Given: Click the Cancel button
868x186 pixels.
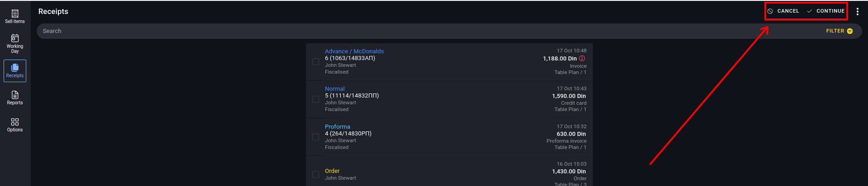Looking at the screenshot, I should click(x=783, y=11).
